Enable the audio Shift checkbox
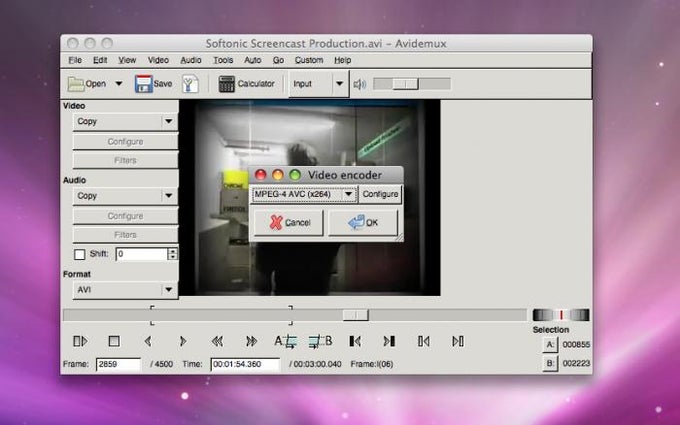This screenshot has width=680, height=425. (x=79, y=254)
